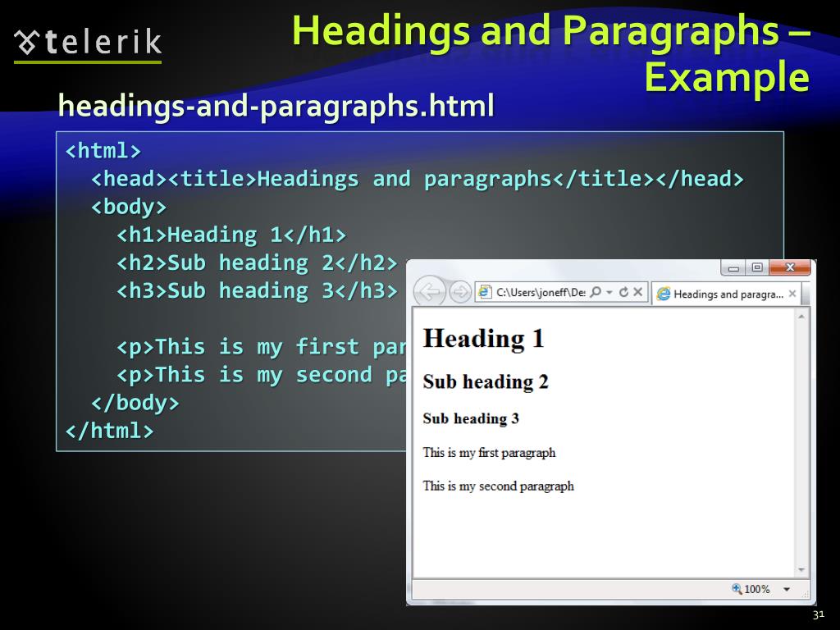This screenshot has height=630, width=840.
Task: Stop loading with the address bar X icon
Action: [x=637, y=292]
